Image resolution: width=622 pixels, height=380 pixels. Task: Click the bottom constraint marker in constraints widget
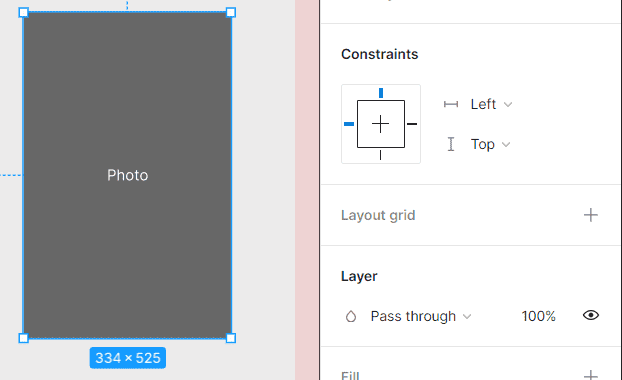(380, 155)
